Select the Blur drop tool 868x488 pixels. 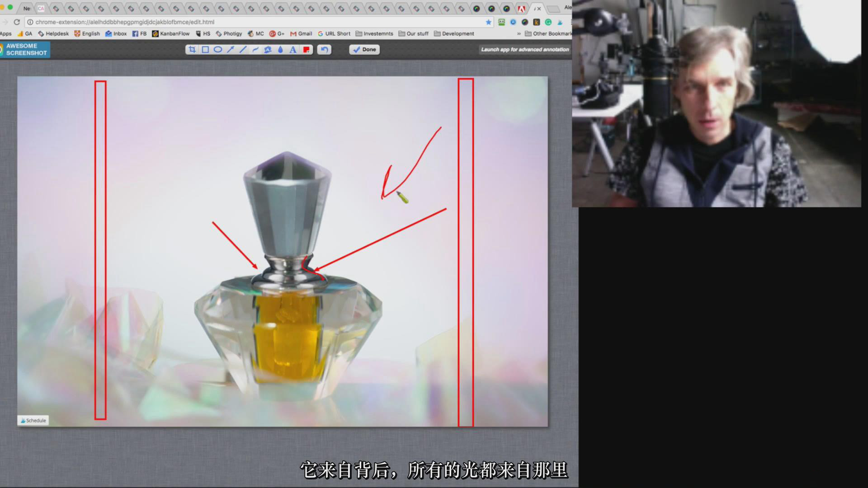pos(280,50)
